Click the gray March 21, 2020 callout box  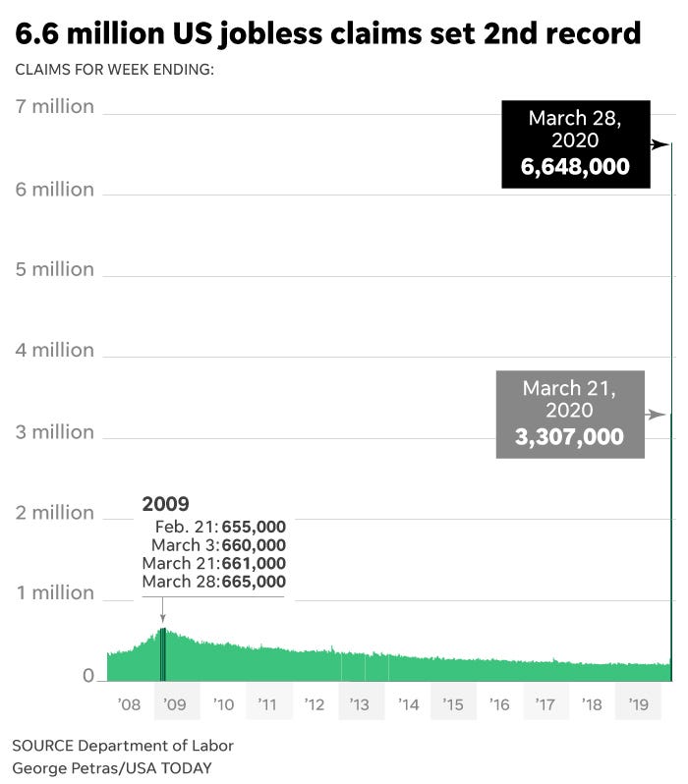tap(570, 414)
